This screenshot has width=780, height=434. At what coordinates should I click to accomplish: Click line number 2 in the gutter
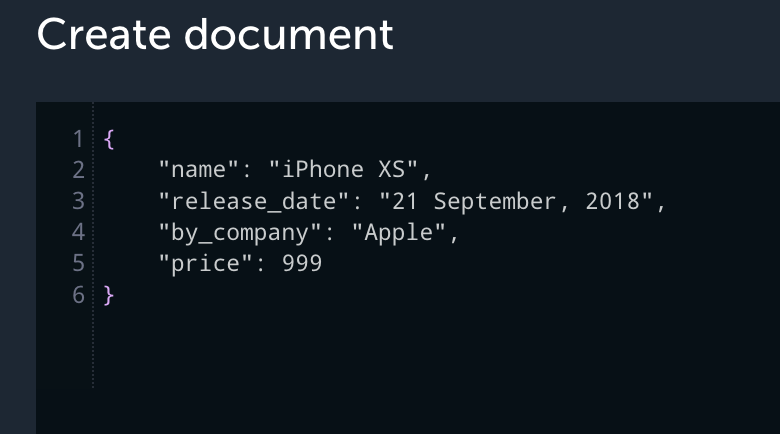coord(78,170)
